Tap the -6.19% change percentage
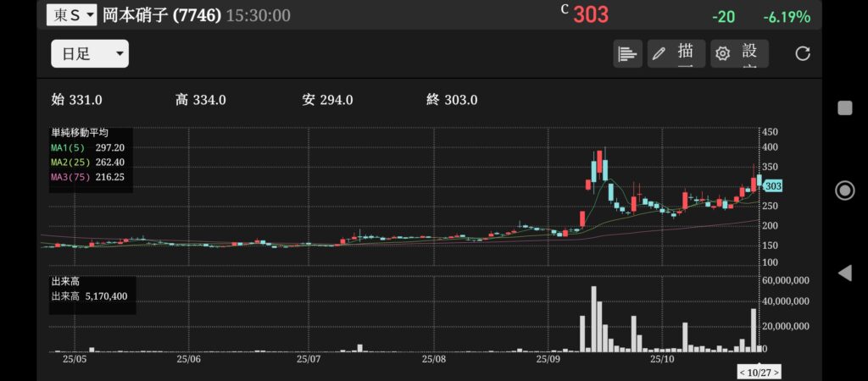The image size is (868, 381). [787, 17]
